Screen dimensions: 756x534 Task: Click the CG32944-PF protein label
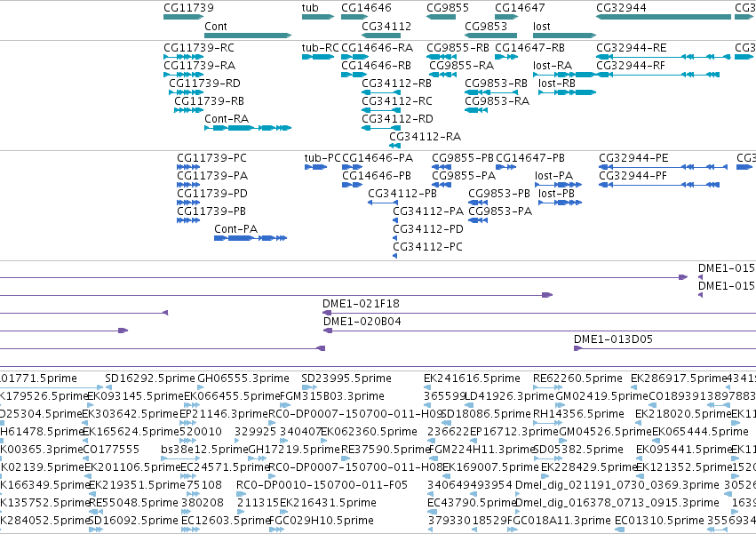tap(633, 176)
